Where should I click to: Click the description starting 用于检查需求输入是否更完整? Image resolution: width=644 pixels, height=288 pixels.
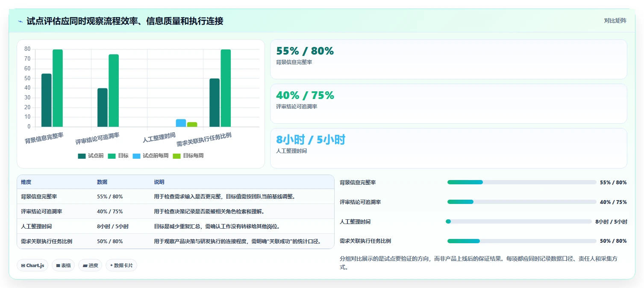click(224, 197)
